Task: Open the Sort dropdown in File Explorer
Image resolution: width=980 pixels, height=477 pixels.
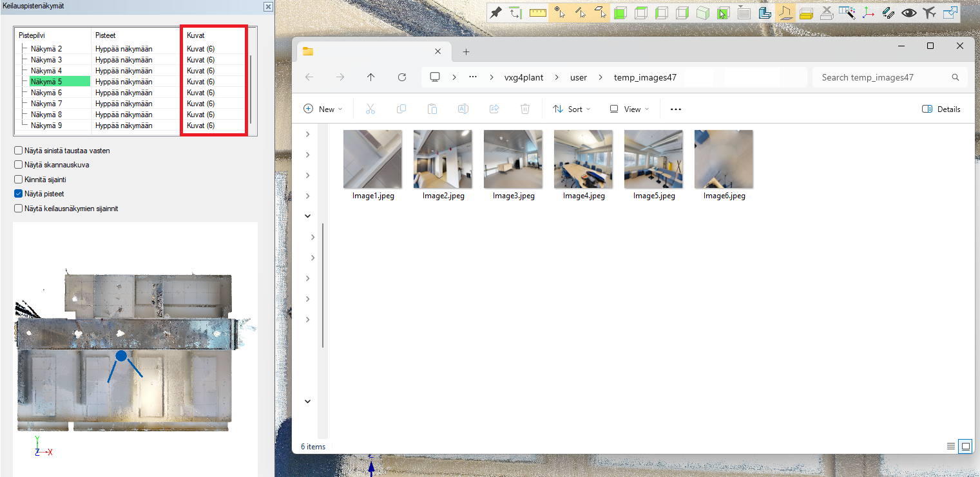Action: click(572, 109)
